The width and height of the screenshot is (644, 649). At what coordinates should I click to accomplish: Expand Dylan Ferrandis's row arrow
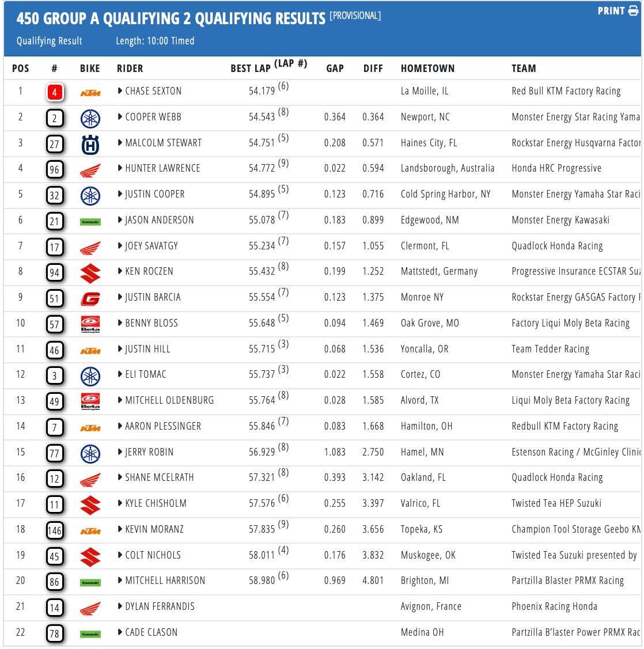click(120, 606)
